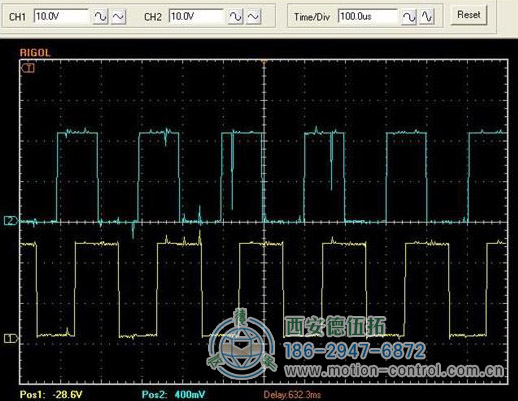518x401 pixels.
Task: Click CH1 large-amplitude sine wave icon
Action: [x=101, y=17]
